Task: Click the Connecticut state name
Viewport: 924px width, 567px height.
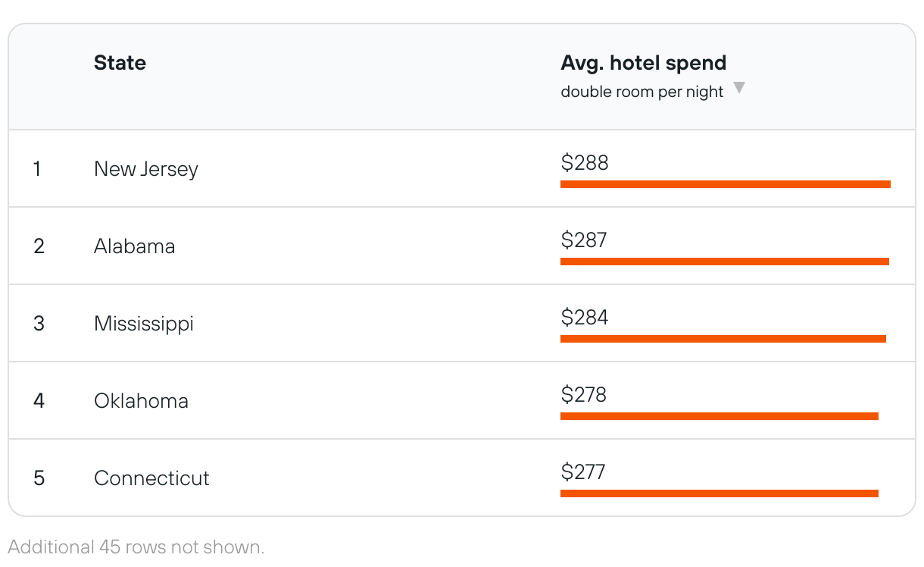Action: 151,478
